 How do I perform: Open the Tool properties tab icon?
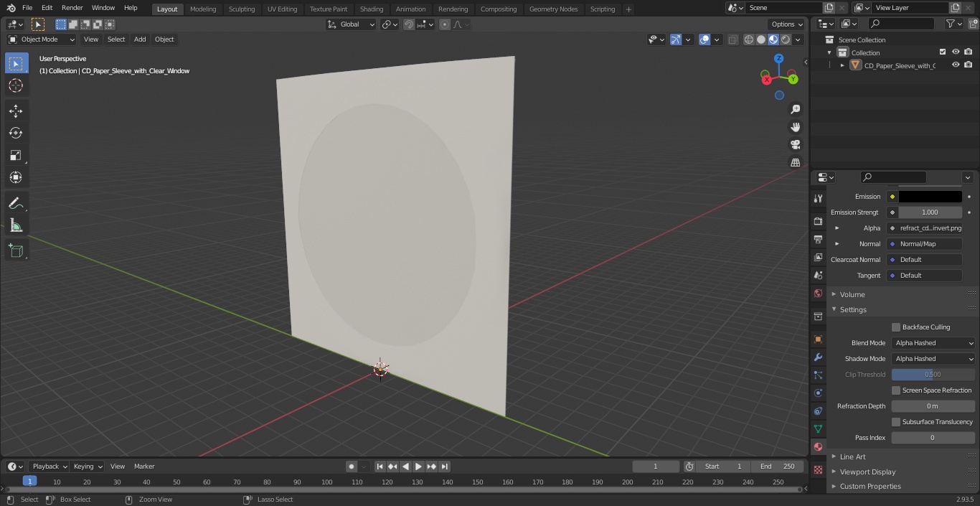pos(818,198)
